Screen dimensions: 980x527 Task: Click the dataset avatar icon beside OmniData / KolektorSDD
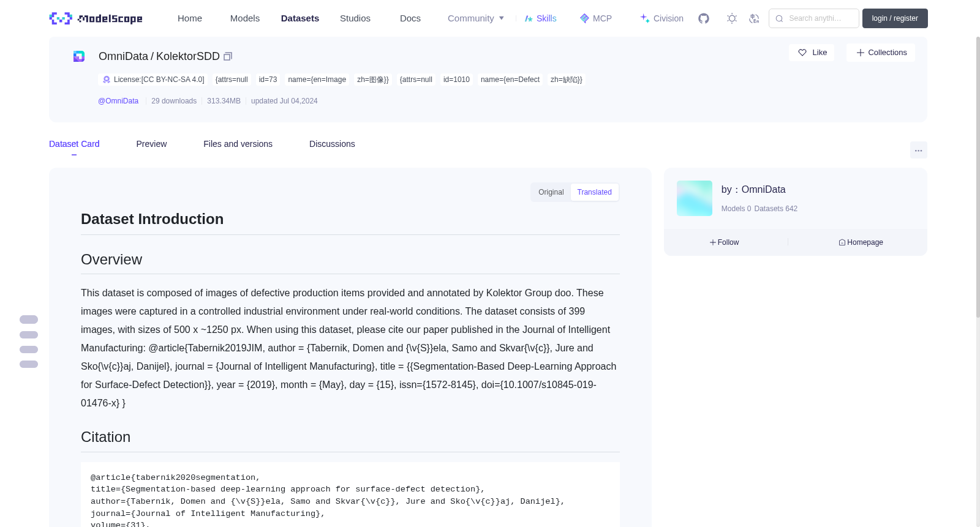point(79,56)
